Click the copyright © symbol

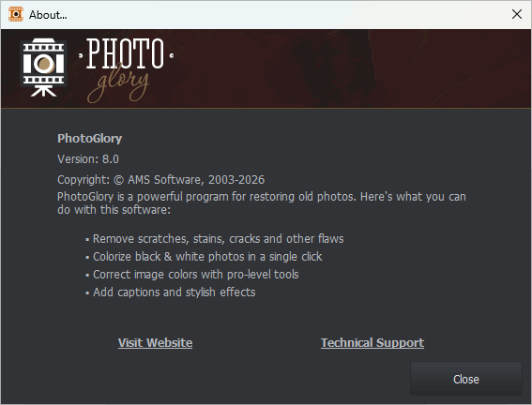pos(118,180)
